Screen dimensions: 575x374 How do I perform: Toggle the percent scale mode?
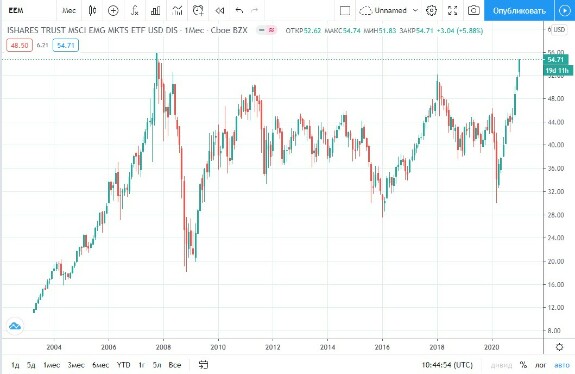click(523, 365)
